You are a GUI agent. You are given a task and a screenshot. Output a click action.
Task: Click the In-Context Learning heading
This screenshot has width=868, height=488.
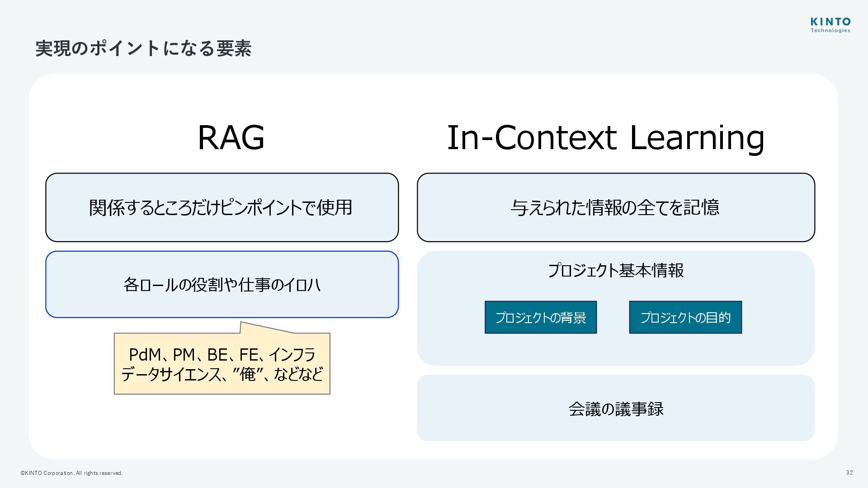tap(606, 138)
